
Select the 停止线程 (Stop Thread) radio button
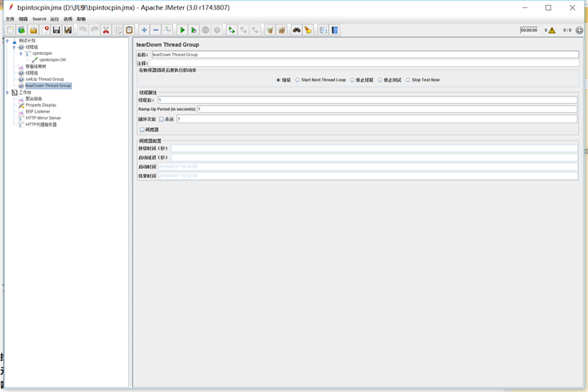click(352, 80)
